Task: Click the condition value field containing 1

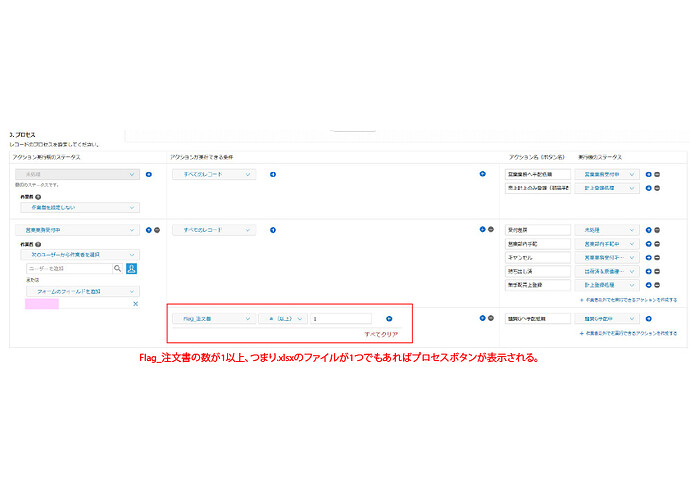Action: (x=340, y=318)
